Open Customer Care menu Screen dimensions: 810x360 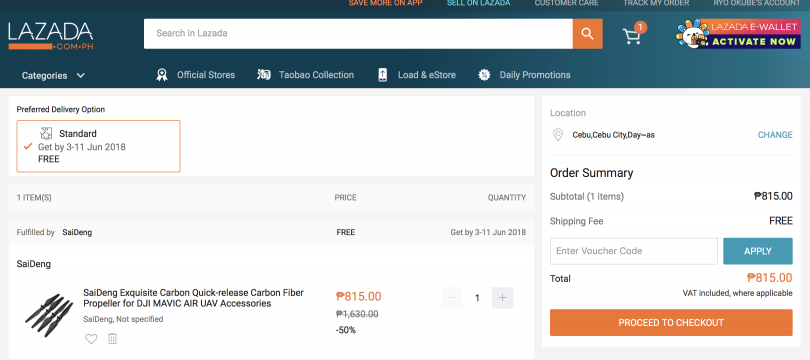tap(567, 3)
